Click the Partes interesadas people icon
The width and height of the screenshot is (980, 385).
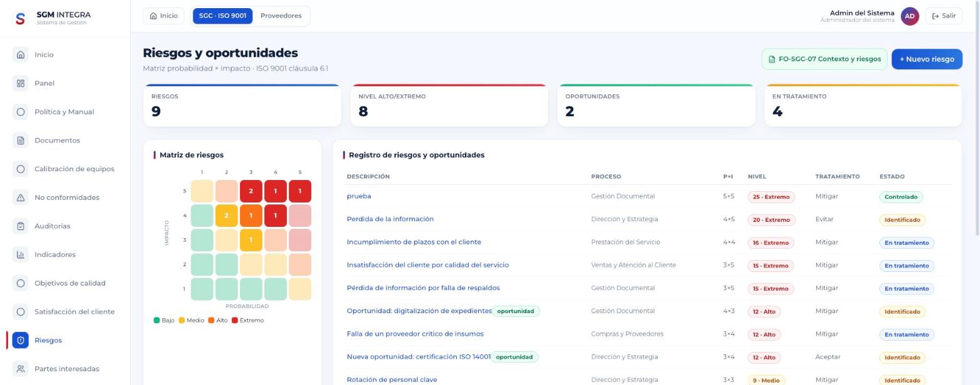point(21,369)
